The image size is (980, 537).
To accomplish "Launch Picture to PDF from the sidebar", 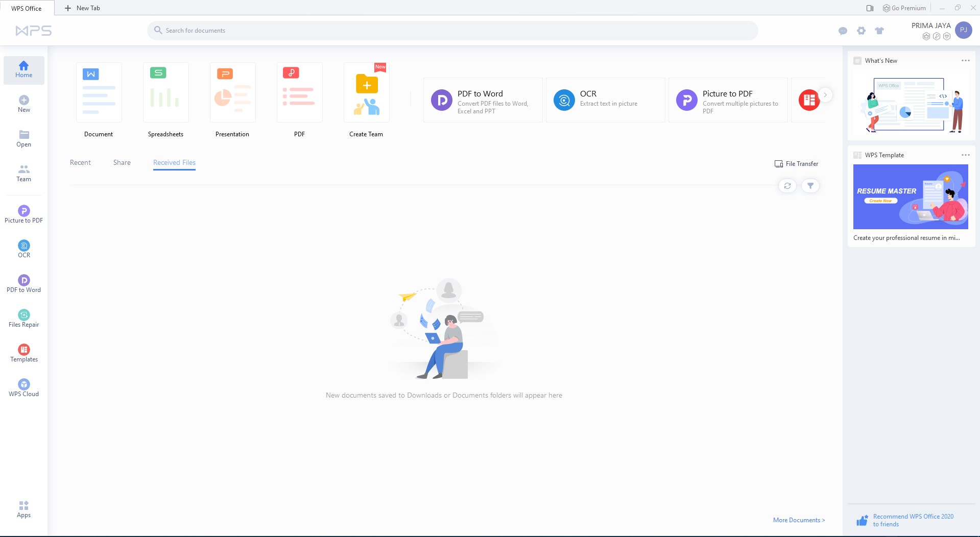I will (24, 215).
